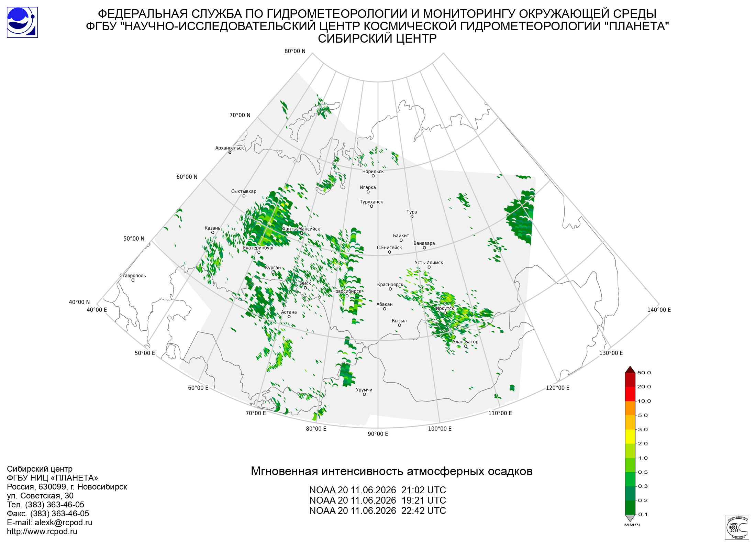Click the Novosibirsk city marker

[347, 296]
